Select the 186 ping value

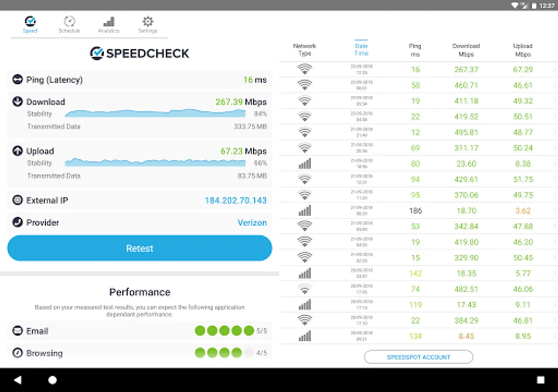(x=415, y=211)
